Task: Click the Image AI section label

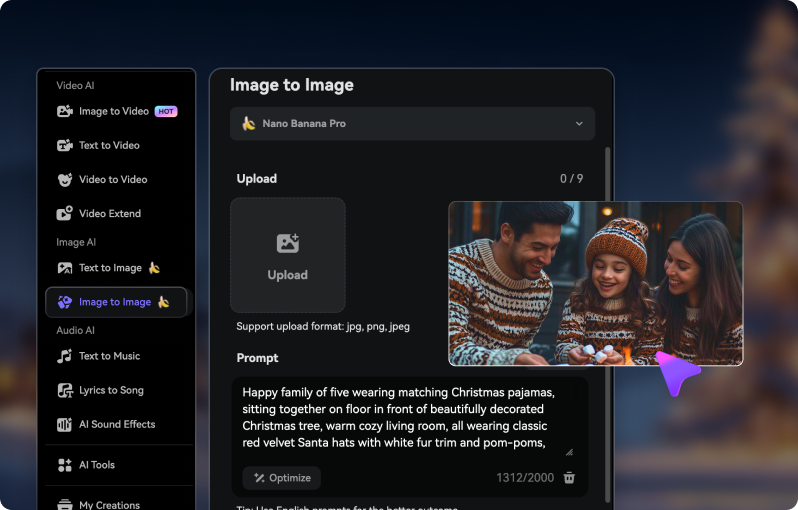Action: click(x=76, y=242)
